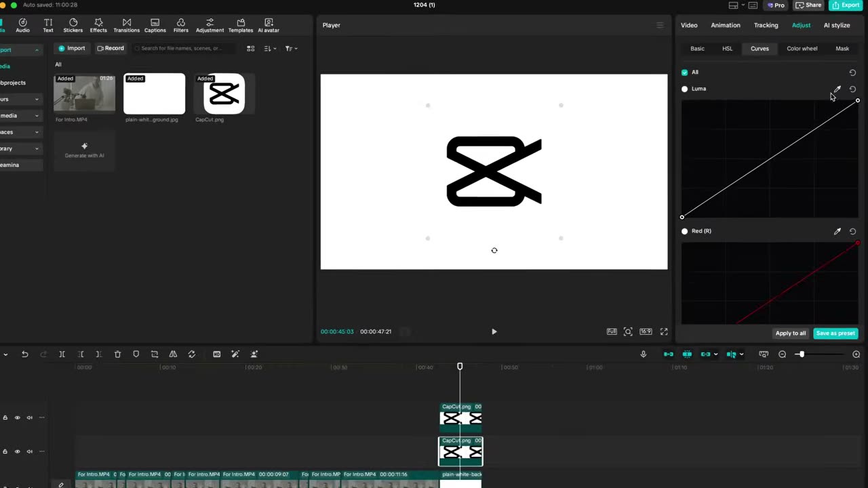Screen dimensions: 868x488
Task: Zoom out the timeline with minus icon
Action: [x=782, y=354]
